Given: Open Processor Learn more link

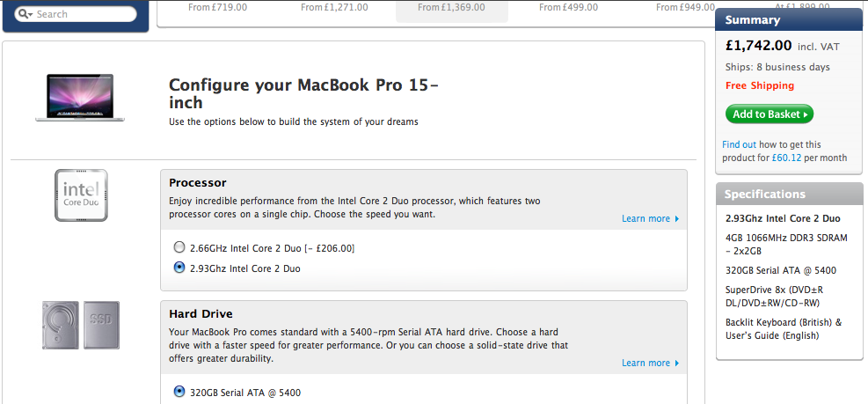Looking at the screenshot, I should [646, 218].
